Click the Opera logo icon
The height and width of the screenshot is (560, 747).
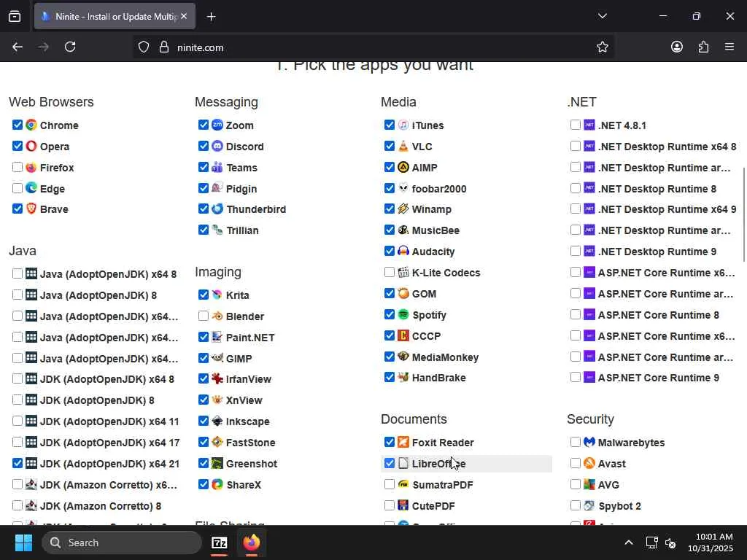pos(31,146)
